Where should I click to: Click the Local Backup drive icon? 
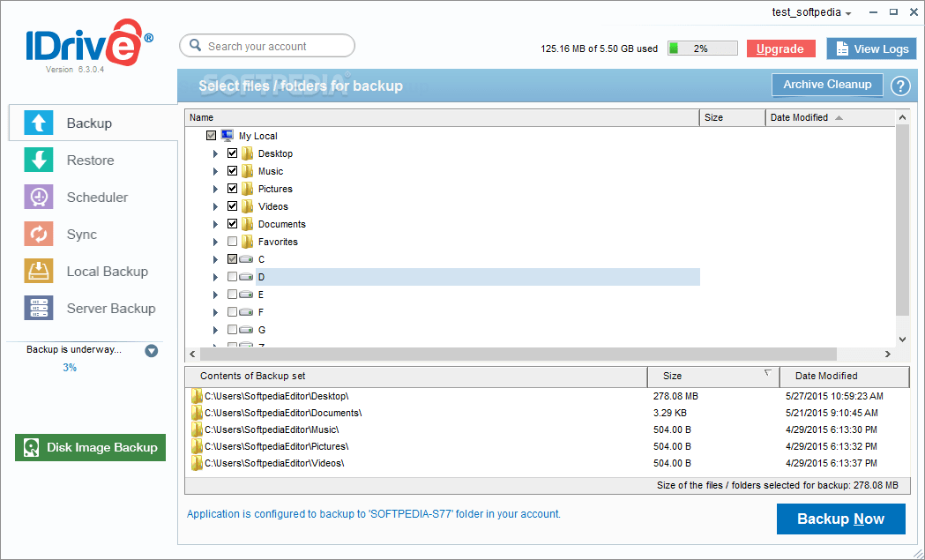coord(38,272)
